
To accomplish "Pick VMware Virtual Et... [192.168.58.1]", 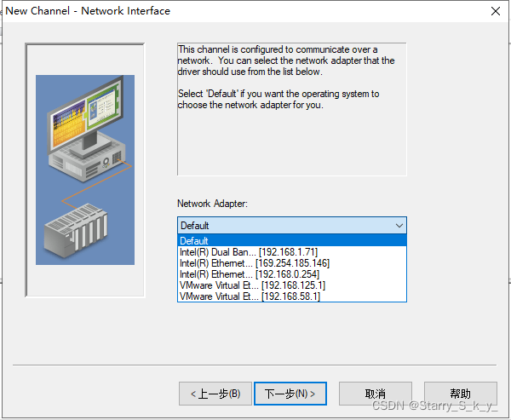I will tap(292, 296).
